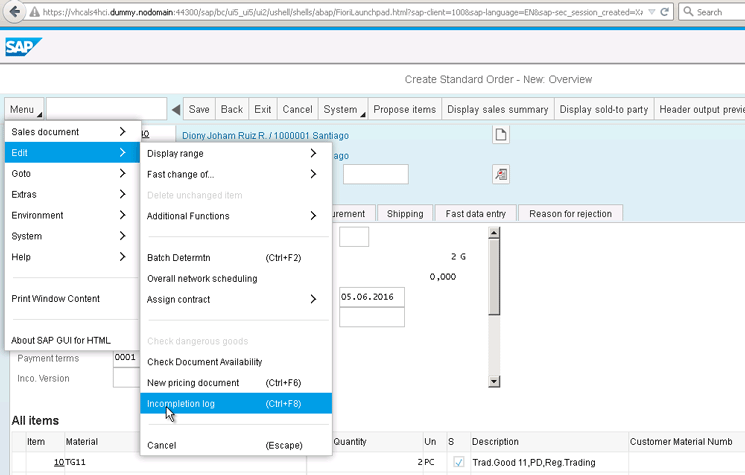The width and height of the screenshot is (745, 475).
Task: Click the site security warning icon in address bar
Action: point(34,12)
